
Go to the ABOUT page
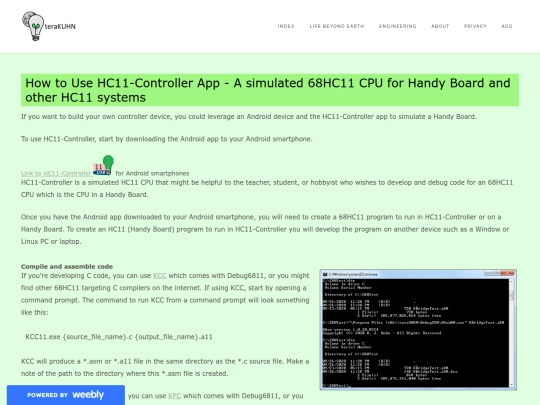pos(440,26)
